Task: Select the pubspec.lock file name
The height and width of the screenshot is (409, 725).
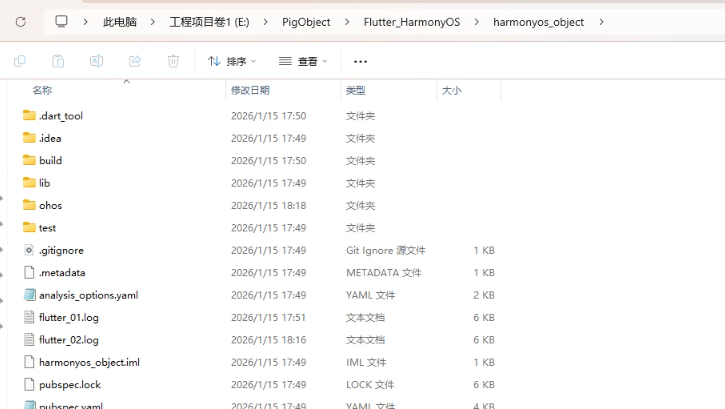Action: tap(70, 385)
